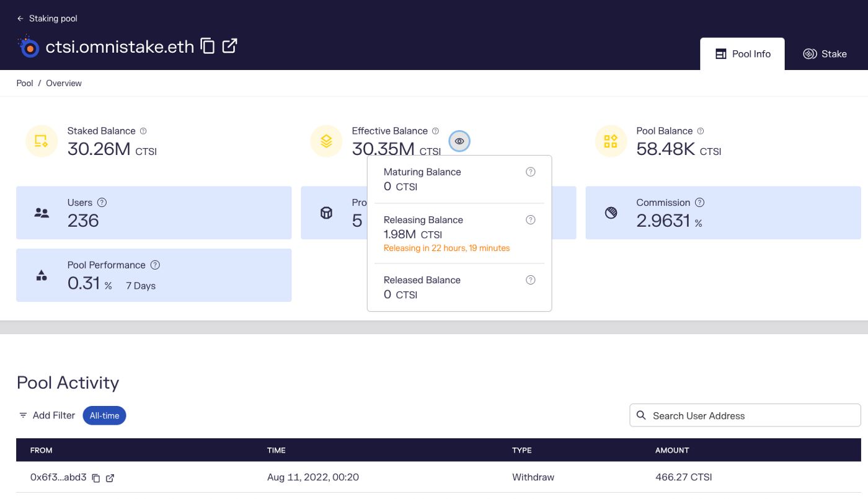Click the 58.48K CTSI pool balance value
868x499 pixels.
point(679,149)
